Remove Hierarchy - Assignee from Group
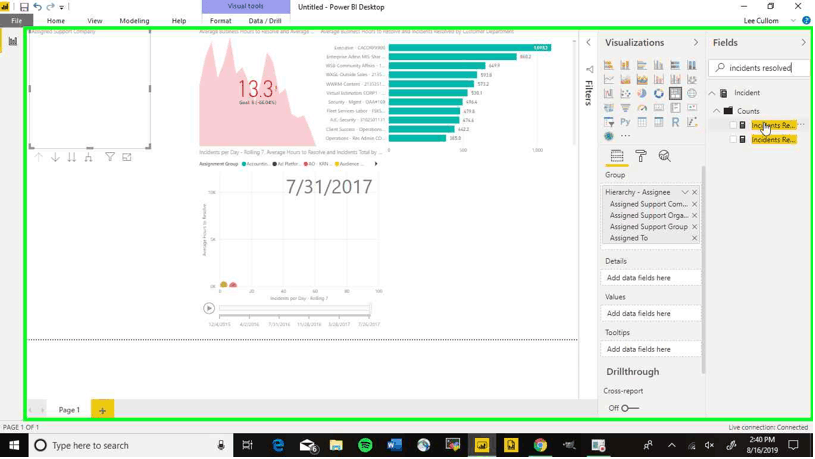 tap(694, 192)
